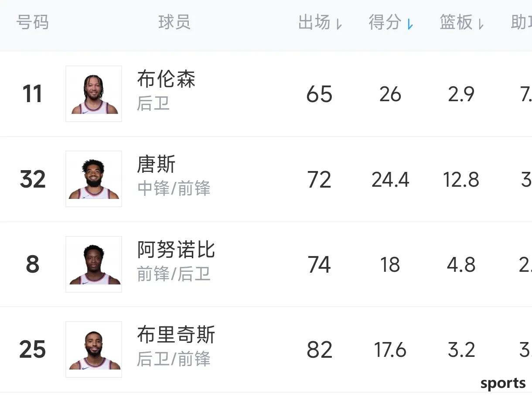Select the 出场 column header
The image size is (532, 397).
click(x=314, y=22)
